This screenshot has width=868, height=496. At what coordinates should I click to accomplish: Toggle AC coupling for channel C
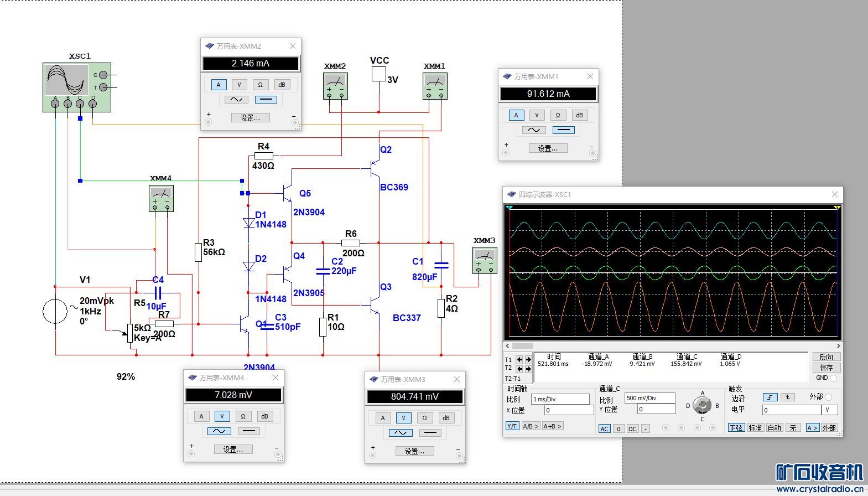pos(604,428)
